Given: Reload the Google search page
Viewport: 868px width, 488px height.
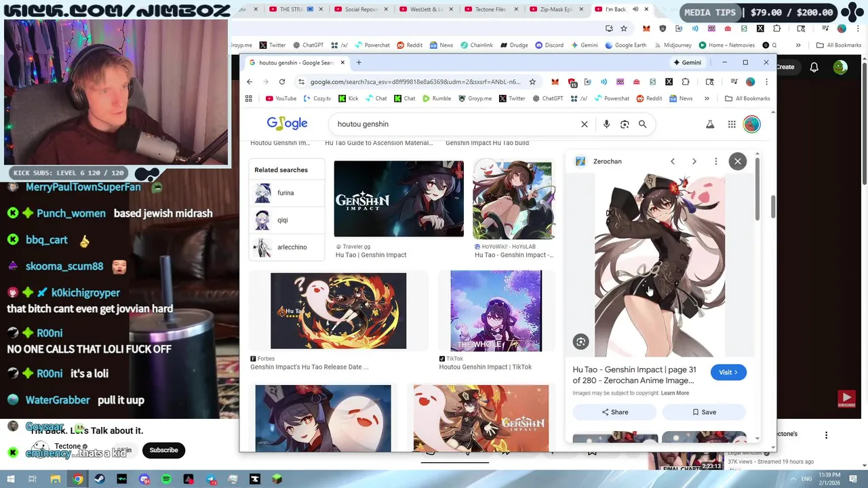Looking at the screenshot, I should 282,82.
